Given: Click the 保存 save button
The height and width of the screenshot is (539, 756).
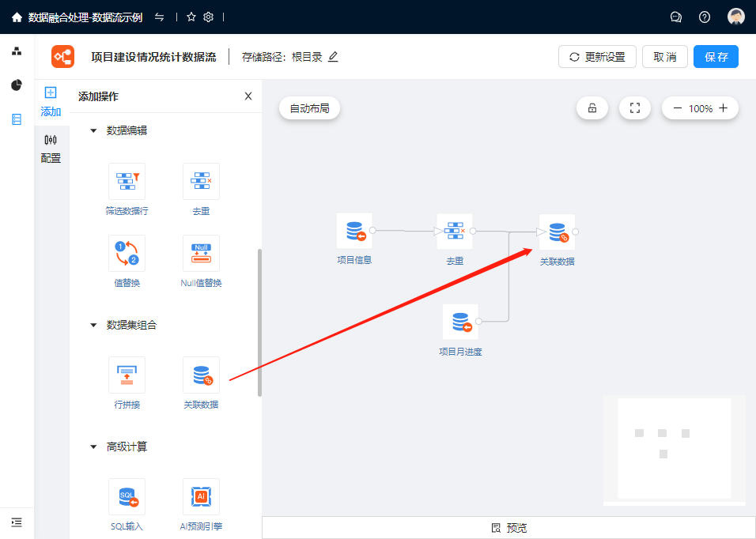Looking at the screenshot, I should point(716,57).
